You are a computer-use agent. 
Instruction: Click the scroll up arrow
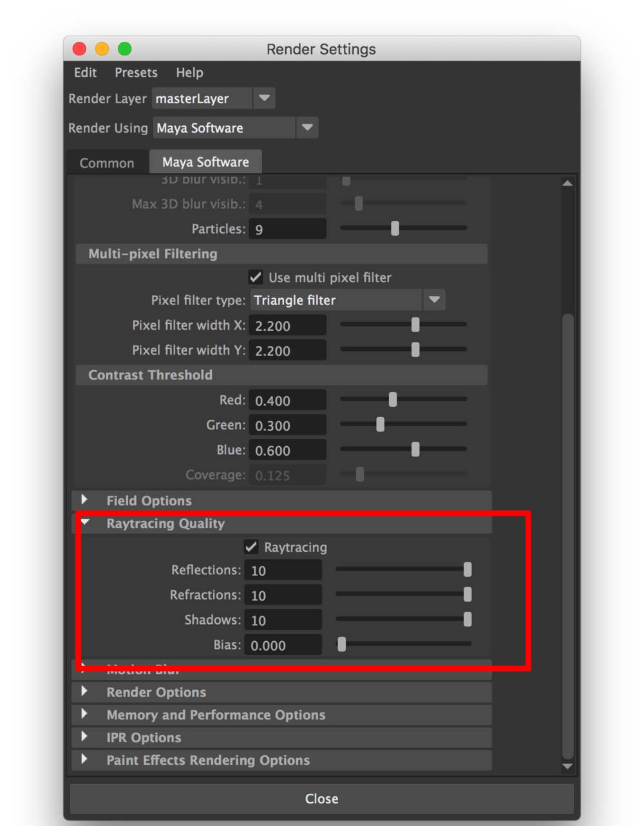pos(567,183)
